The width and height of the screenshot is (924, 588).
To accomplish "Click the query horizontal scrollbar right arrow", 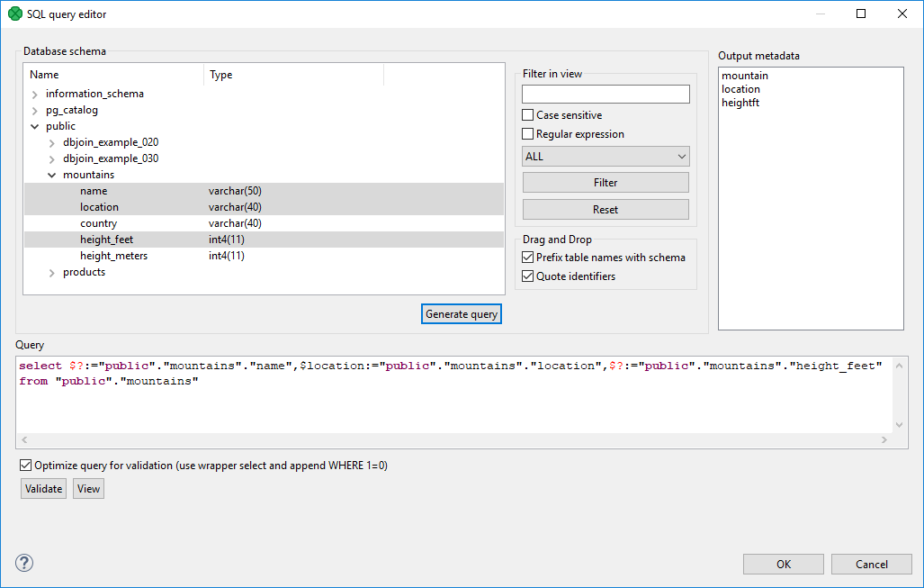I will [884, 439].
